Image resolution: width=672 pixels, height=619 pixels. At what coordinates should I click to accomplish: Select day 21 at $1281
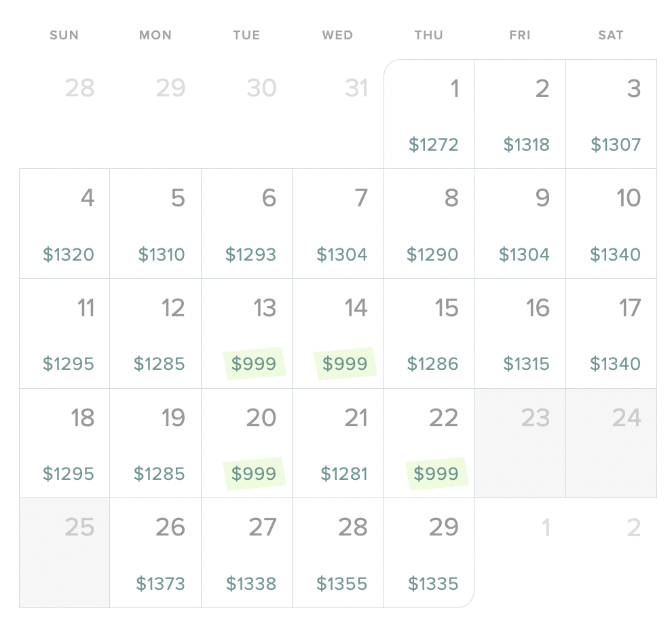pyautogui.click(x=338, y=443)
